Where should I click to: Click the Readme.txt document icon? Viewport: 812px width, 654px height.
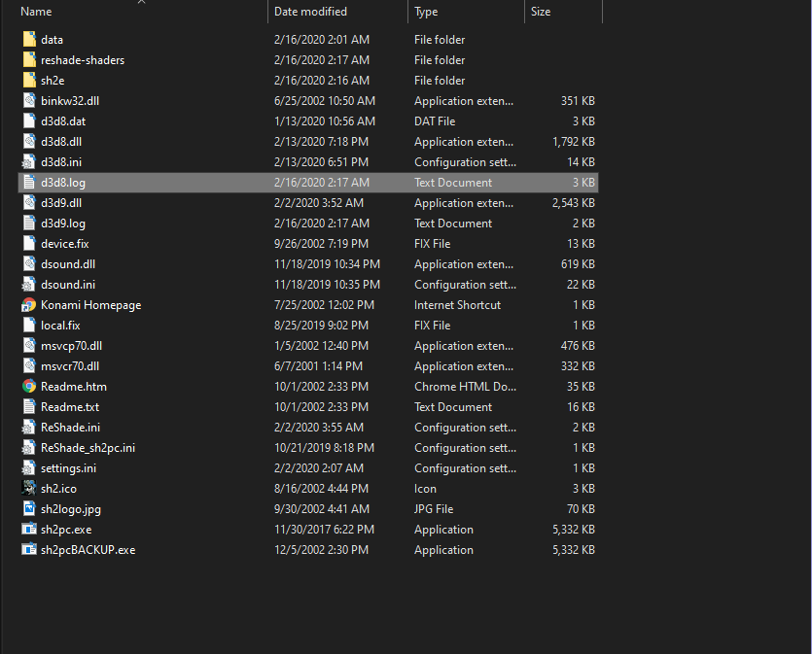click(29, 406)
